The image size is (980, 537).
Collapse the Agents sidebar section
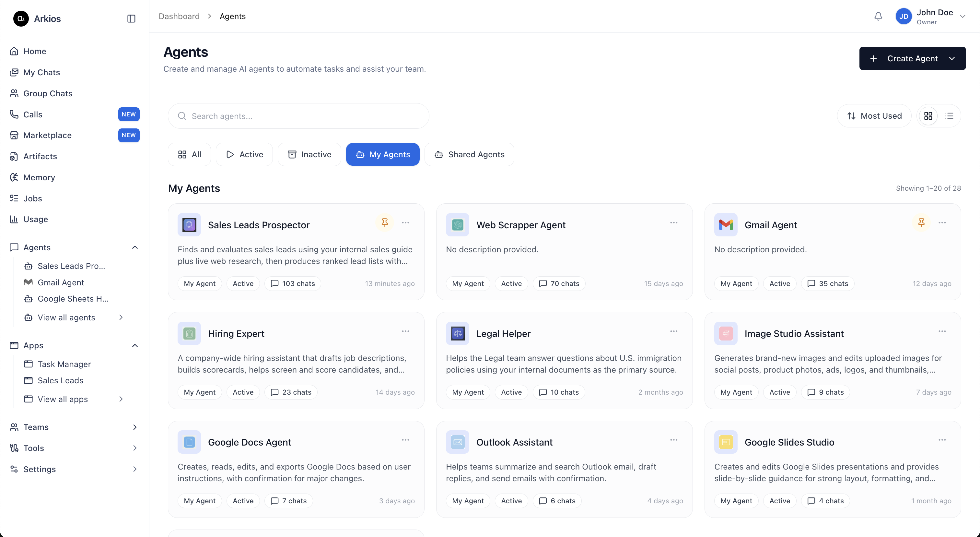135,247
